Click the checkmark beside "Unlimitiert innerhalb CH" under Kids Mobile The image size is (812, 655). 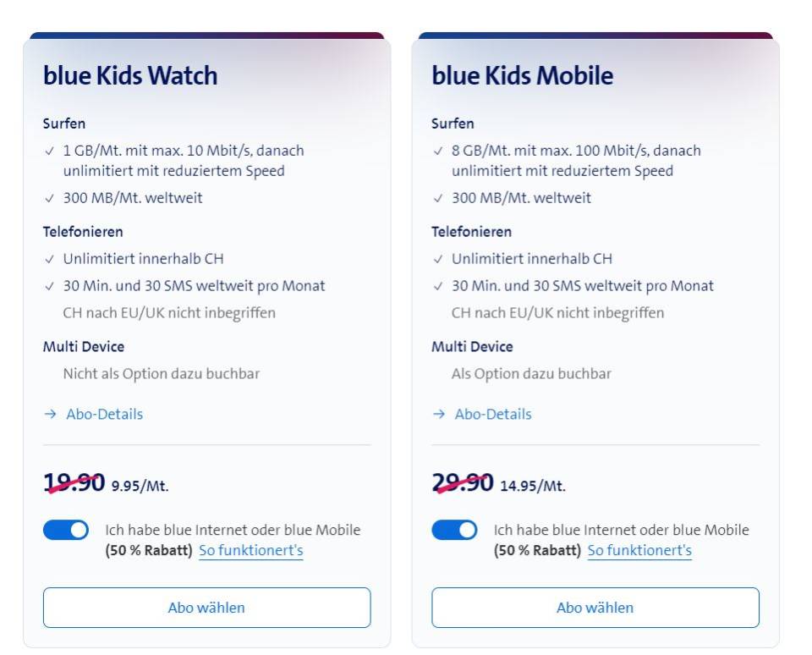click(437, 260)
